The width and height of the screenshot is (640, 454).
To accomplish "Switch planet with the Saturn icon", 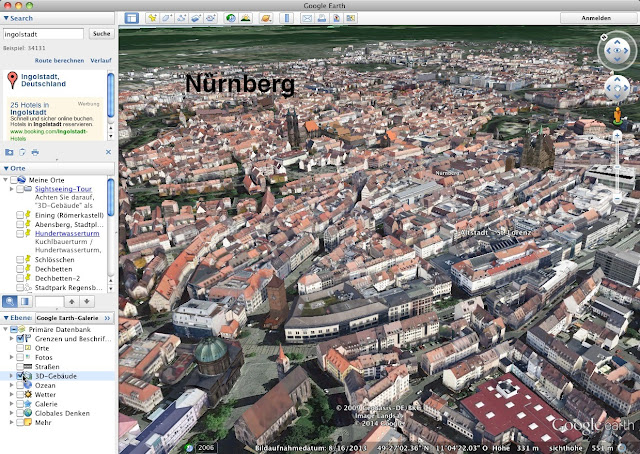I will tap(266, 18).
